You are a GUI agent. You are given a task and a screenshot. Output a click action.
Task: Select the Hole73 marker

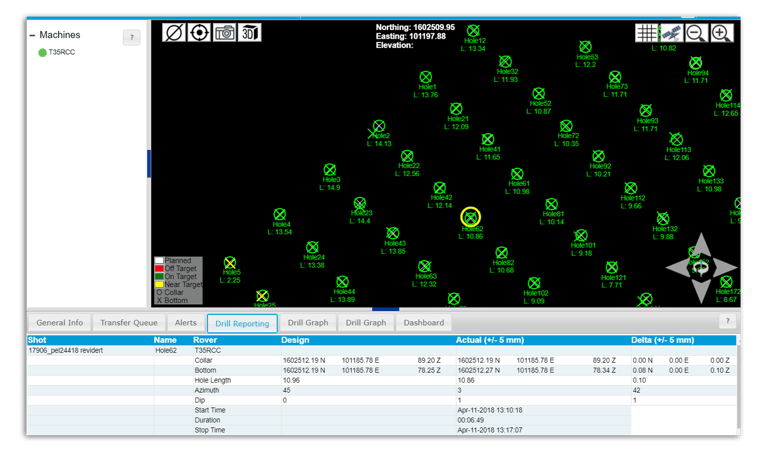[x=615, y=77]
